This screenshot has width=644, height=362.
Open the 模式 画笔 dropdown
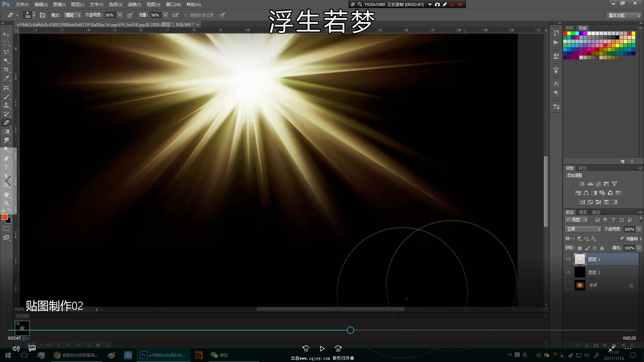[73, 15]
